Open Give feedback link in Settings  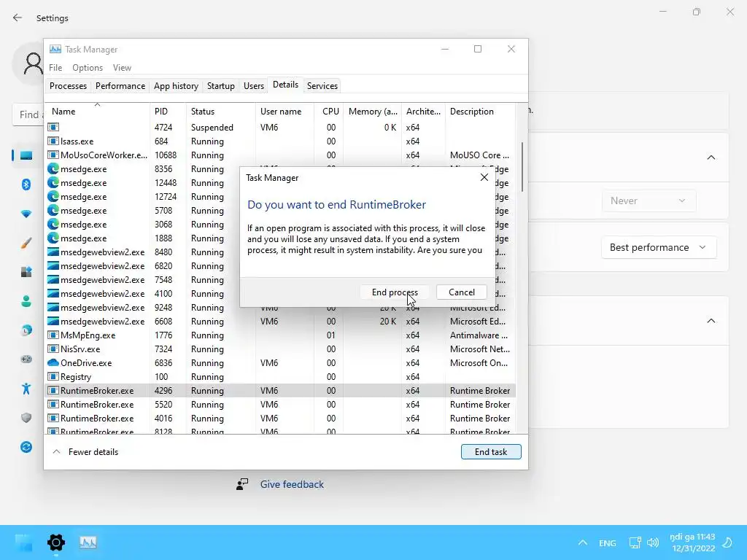pos(292,484)
